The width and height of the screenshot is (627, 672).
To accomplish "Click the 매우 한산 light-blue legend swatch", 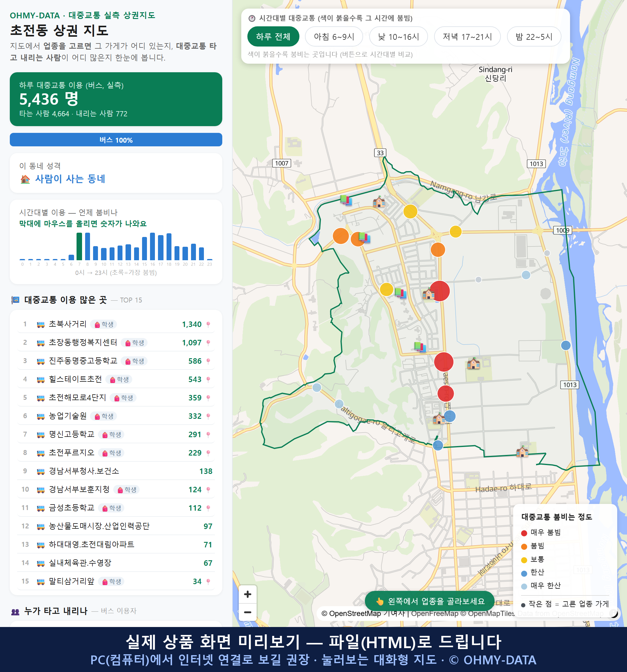I will point(524,587).
